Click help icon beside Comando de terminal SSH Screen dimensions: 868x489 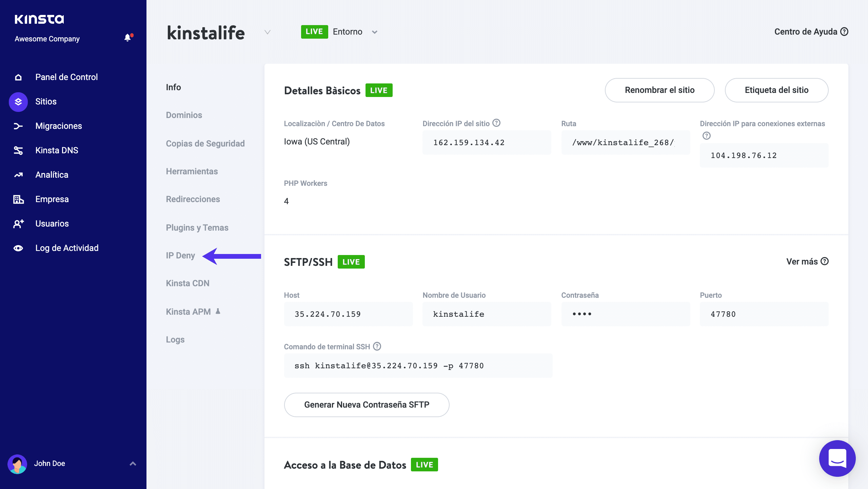(377, 346)
